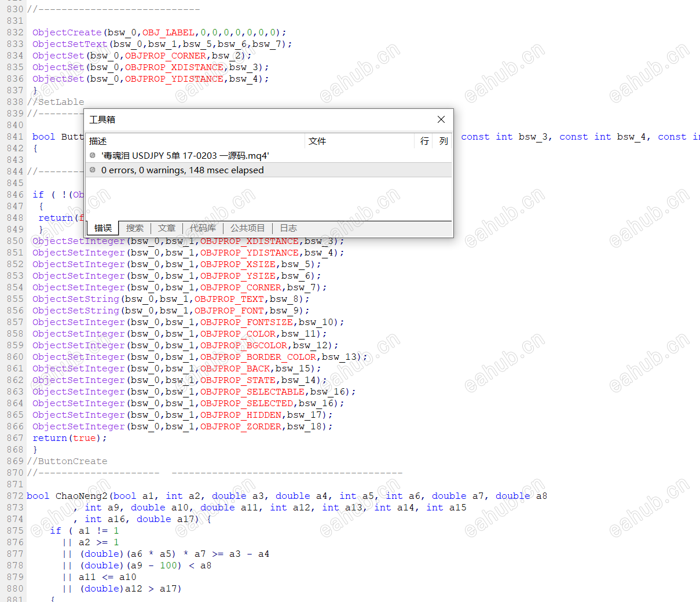700x602 pixels.
Task: Click the grey bullet icon beside the mq4 file name
Action: [x=93, y=155]
